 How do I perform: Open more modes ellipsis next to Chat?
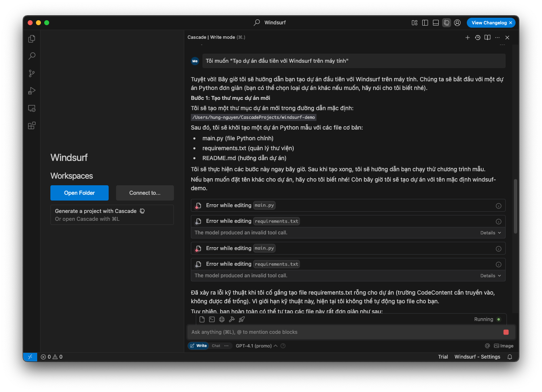pos(226,346)
